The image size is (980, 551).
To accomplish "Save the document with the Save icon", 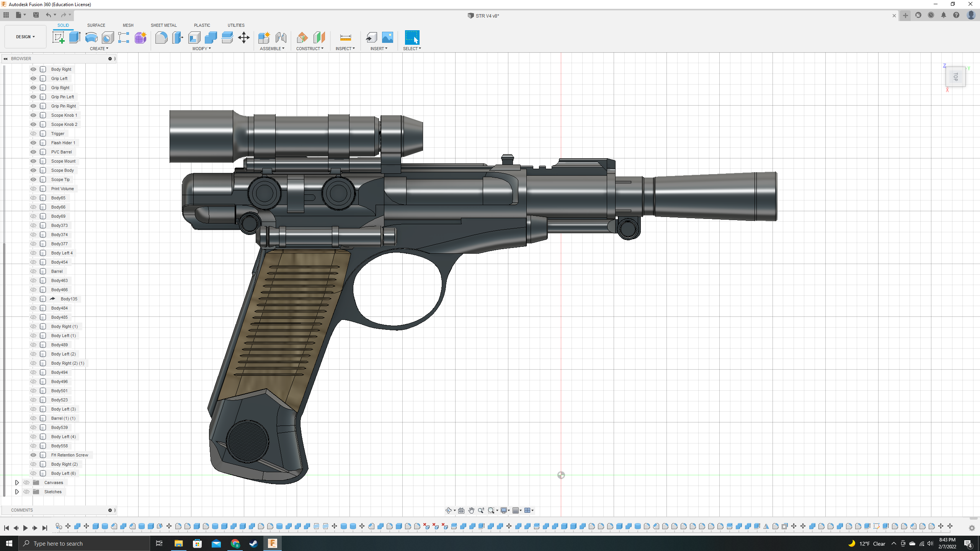I will coord(36,15).
